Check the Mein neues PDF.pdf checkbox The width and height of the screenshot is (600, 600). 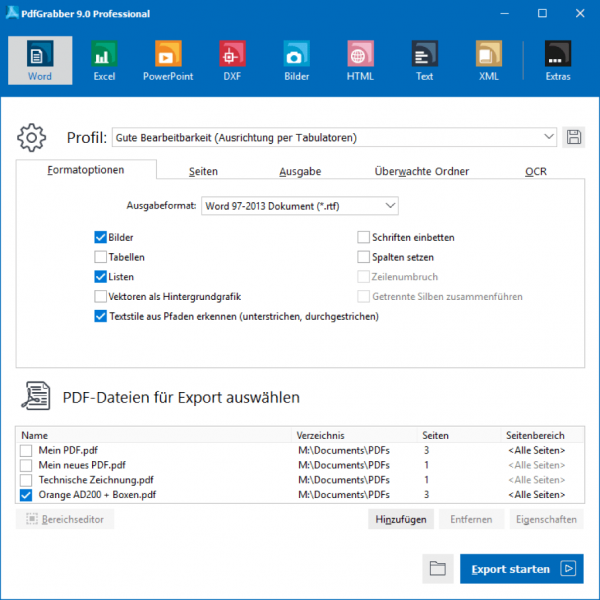click(26, 465)
